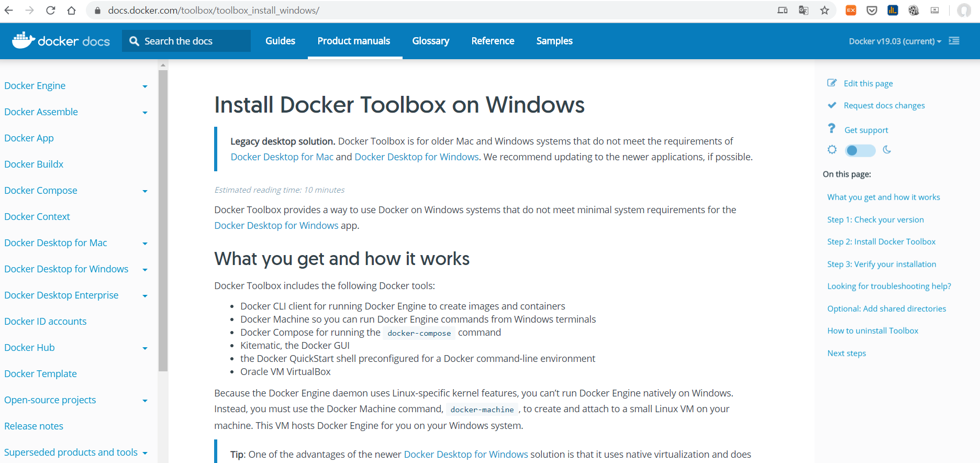Expand Open-source projects section

click(x=145, y=401)
